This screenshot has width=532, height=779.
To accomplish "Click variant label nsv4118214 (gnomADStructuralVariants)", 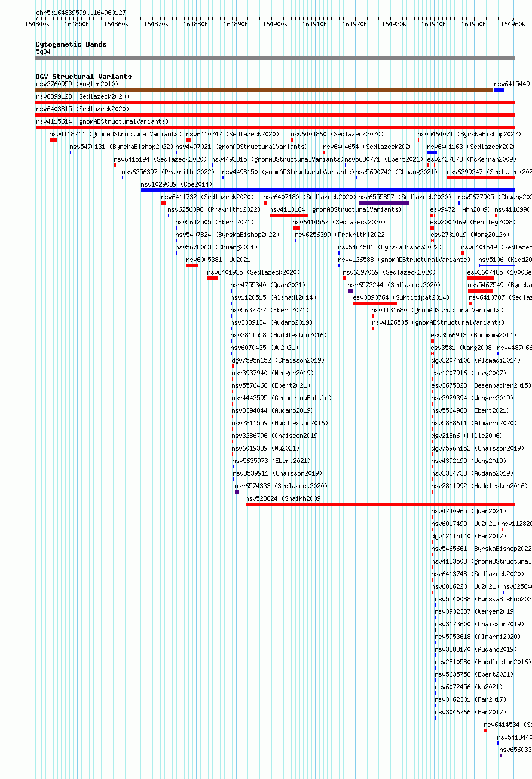I will (115, 134).
